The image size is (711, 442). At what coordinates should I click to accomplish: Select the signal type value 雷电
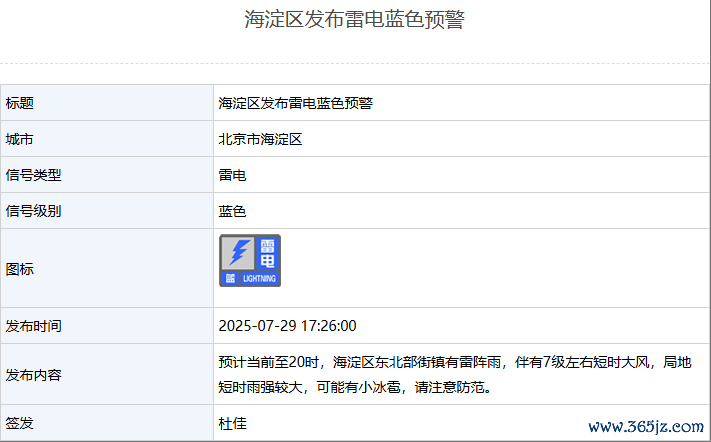click(x=232, y=175)
